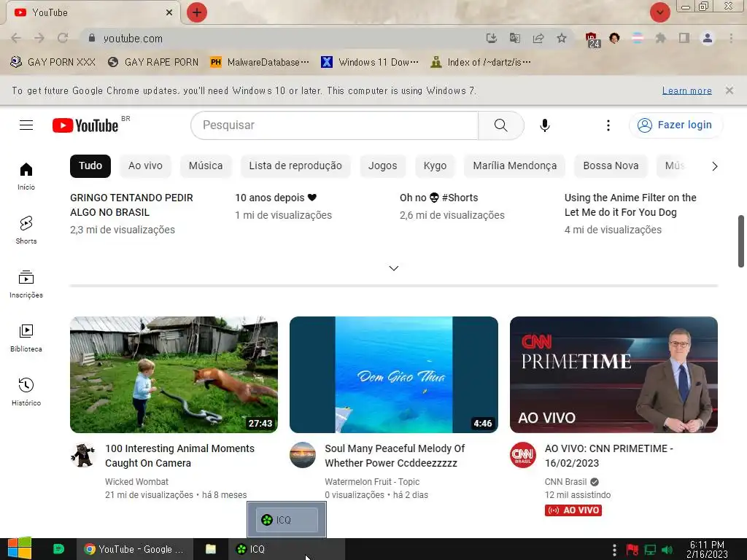Click the Pesquisar search field
The width and height of the screenshot is (747, 560).
click(334, 125)
